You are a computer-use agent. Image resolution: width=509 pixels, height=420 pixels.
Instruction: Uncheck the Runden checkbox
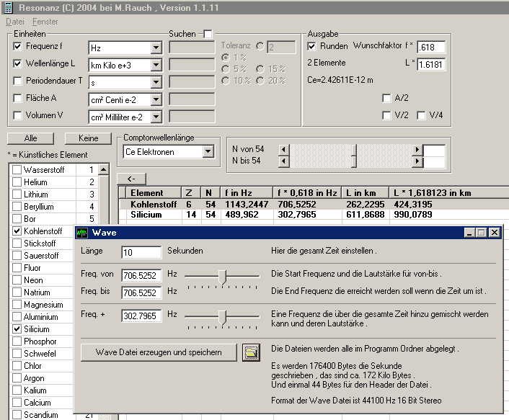(x=312, y=46)
